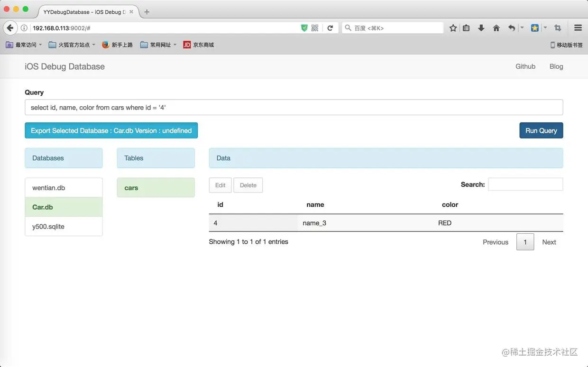Image resolution: width=588 pixels, height=367 pixels.
Task: Click Export Selected Database button
Action: pos(111,130)
